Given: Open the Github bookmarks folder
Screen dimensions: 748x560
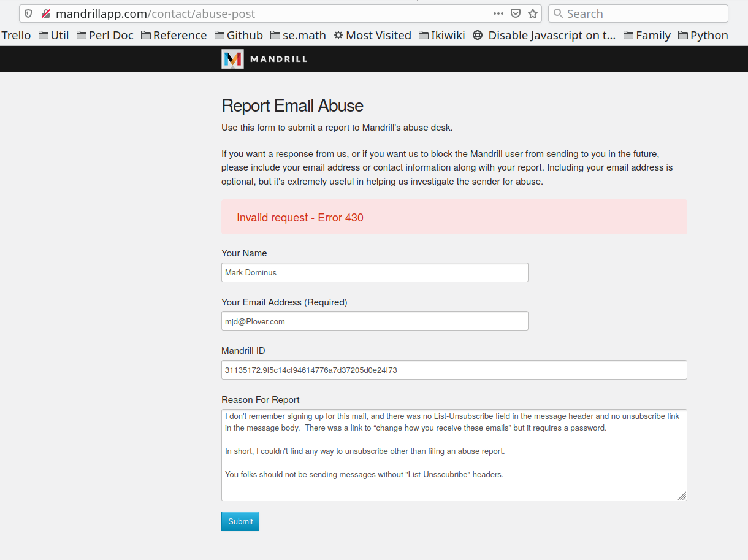Looking at the screenshot, I should tap(239, 35).
